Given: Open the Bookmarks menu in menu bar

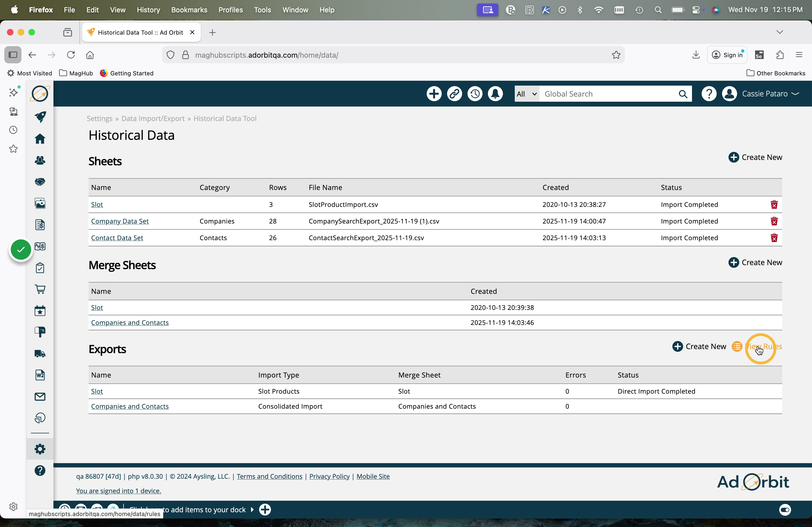Looking at the screenshot, I should [189, 10].
